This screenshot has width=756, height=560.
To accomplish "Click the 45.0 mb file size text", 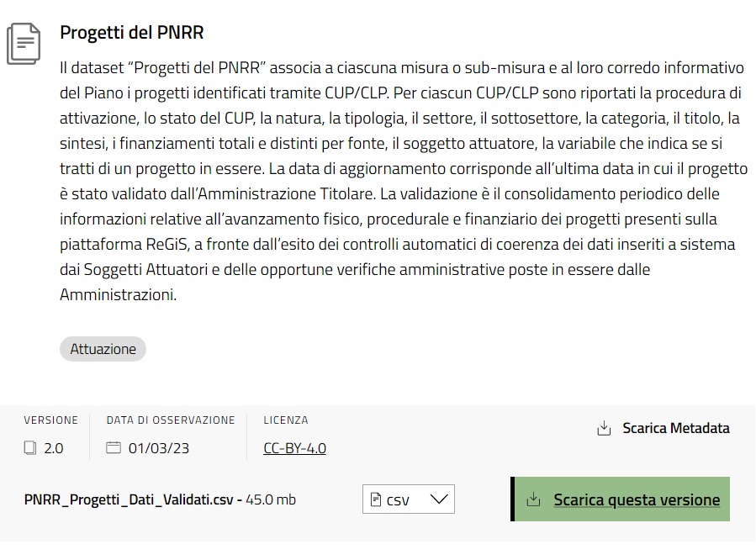I will point(271,499).
